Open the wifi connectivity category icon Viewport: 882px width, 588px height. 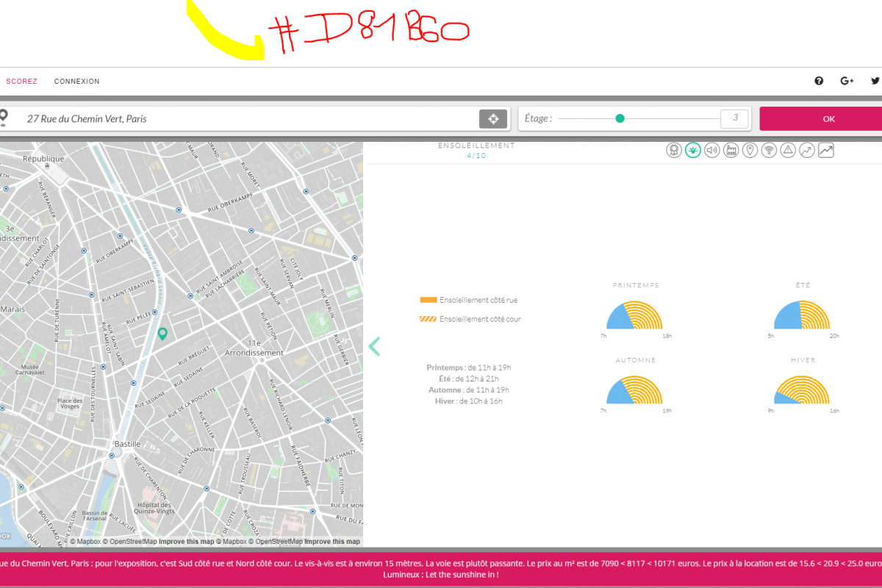(x=769, y=151)
